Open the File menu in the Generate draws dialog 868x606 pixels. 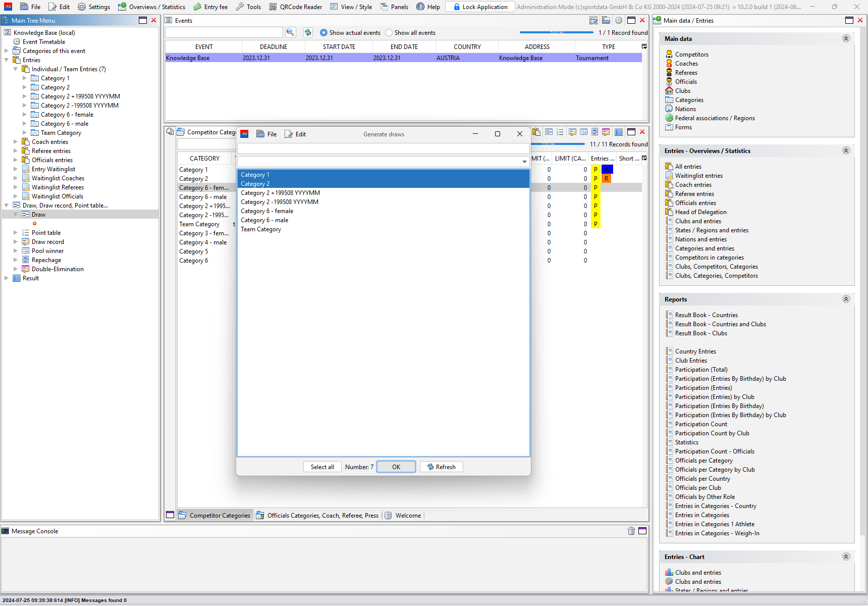(266, 134)
